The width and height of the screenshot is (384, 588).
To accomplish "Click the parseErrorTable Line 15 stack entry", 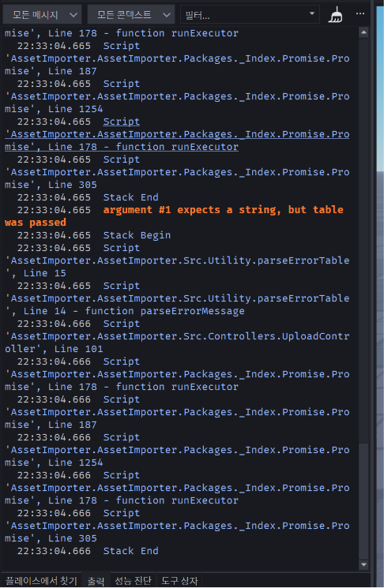I will (x=177, y=260).
